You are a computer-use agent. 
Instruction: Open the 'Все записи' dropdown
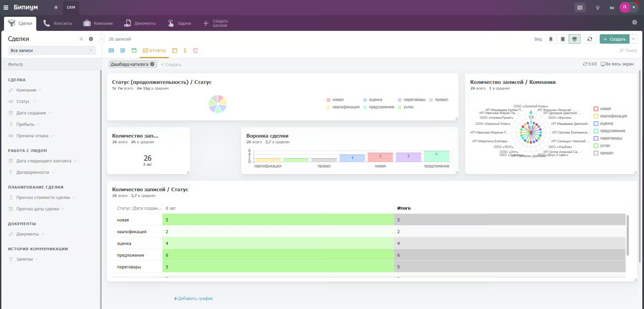tap(52, 50)
